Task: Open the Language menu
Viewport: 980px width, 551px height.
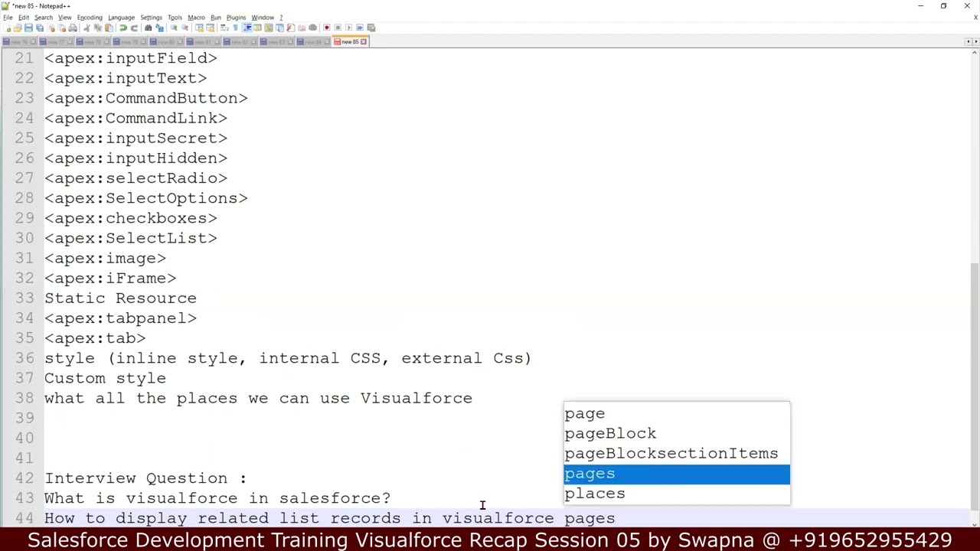Action: 121,17
